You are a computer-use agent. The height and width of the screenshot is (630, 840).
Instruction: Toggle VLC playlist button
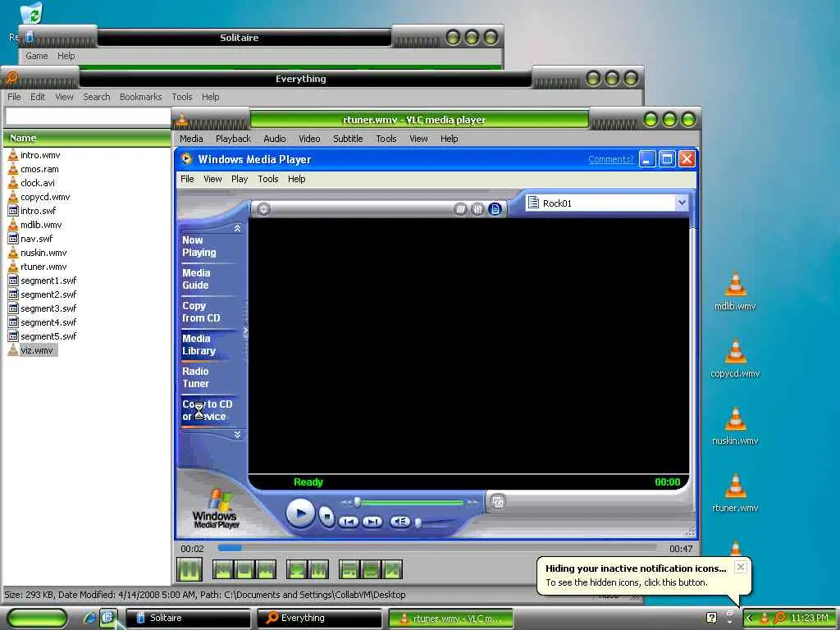[x=349, y=569]
